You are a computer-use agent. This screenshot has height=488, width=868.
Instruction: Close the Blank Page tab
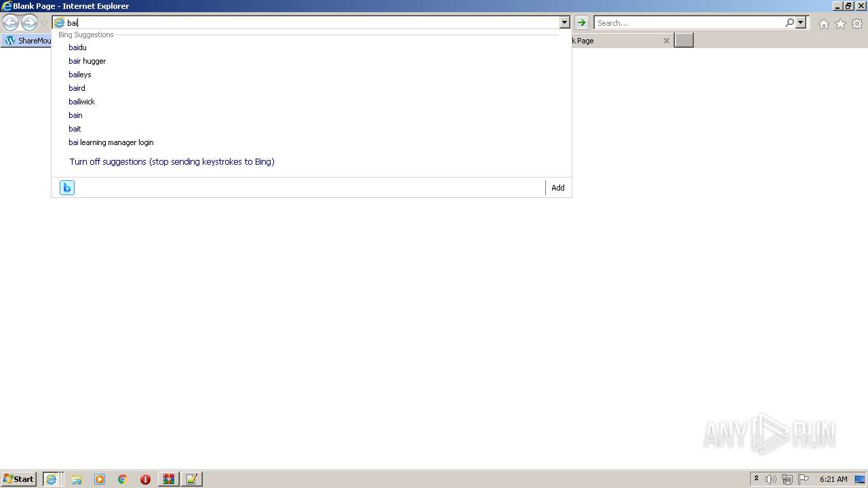(x=666, y=41)
